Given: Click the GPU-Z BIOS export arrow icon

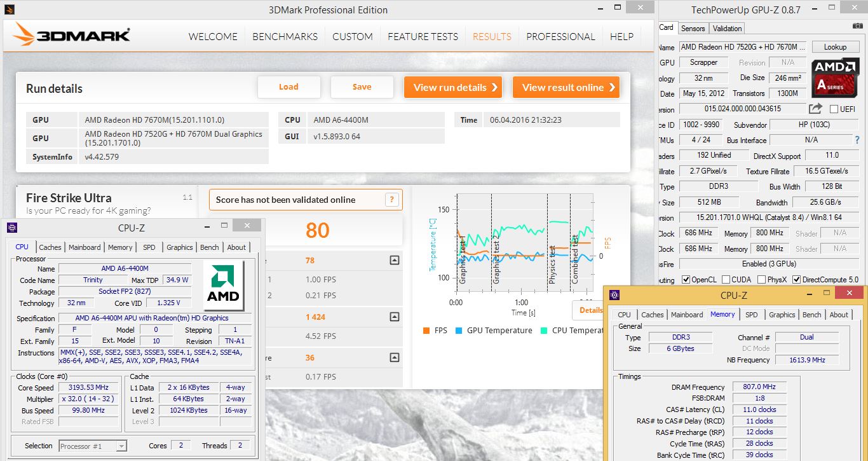Looking at the screenshot, I should 815,109.
